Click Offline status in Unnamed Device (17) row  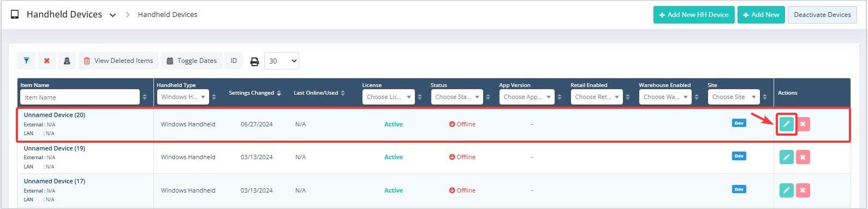click(x=462, y=190)
